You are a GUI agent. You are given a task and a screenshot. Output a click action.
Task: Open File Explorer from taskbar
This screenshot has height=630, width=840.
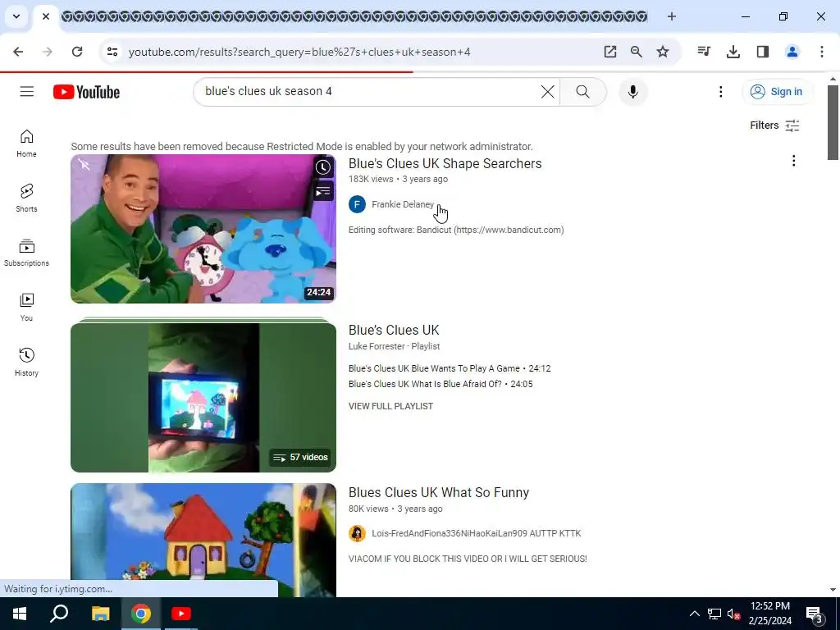(100, 614)
